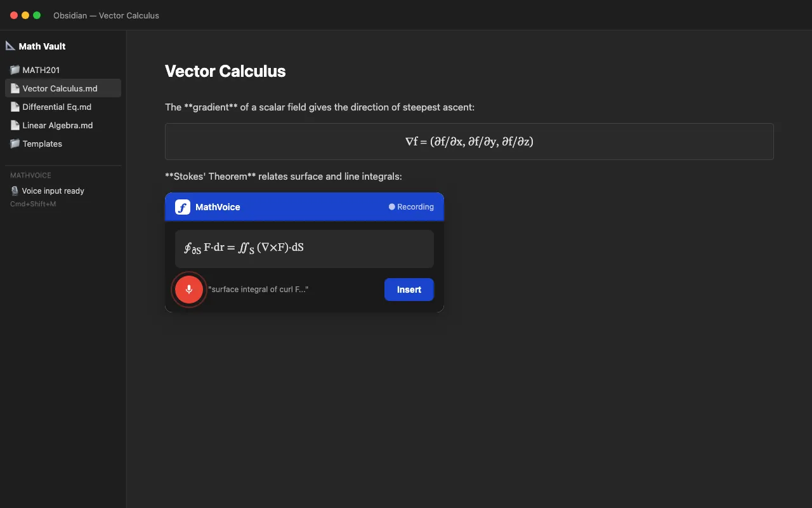Click the Obsidian — Vector Calculus window title

106,15
